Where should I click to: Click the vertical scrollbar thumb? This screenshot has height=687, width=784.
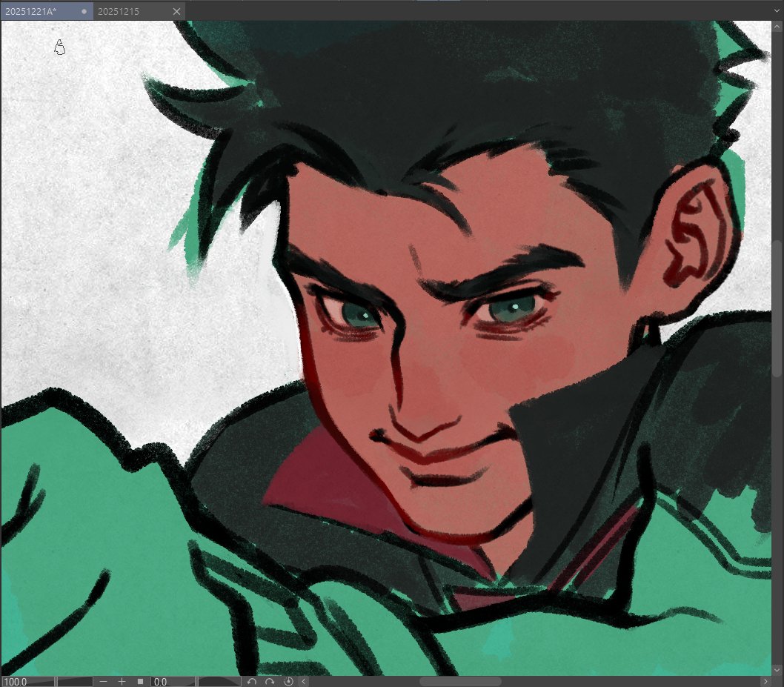coord(777,308)
